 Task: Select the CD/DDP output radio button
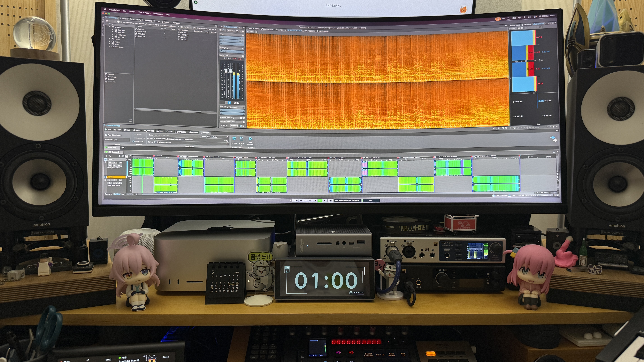pos(133,134)
